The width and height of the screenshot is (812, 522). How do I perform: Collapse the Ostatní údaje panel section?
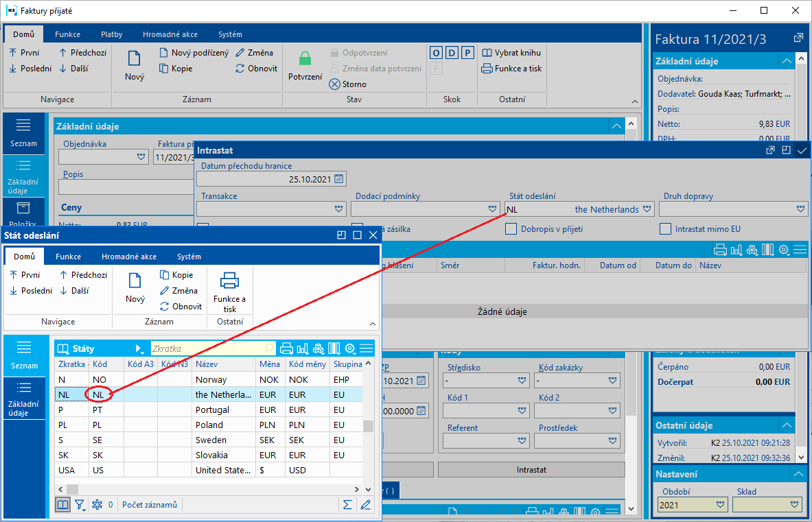pos(787,425)
